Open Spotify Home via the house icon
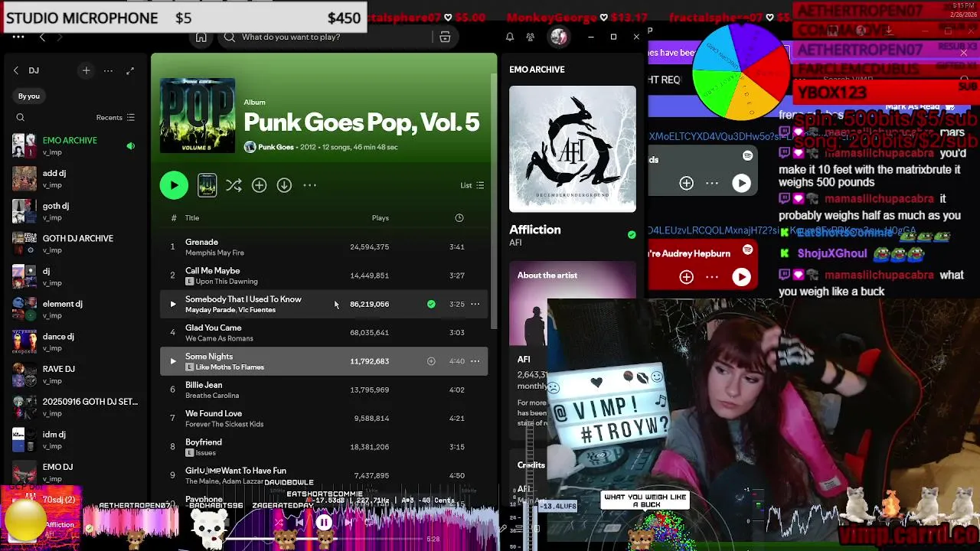 [x=201, y=37]
